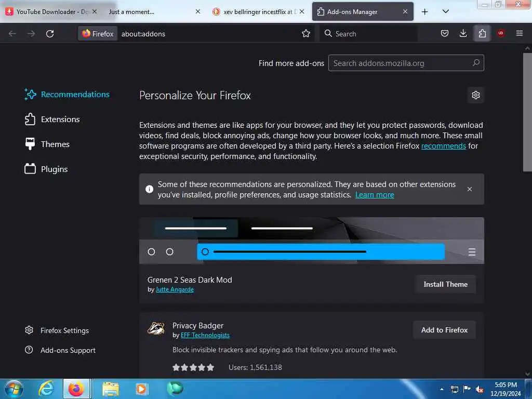
Task: Install the Grenen 2 Seas Dark Mod theme
Action: (445, 284)
